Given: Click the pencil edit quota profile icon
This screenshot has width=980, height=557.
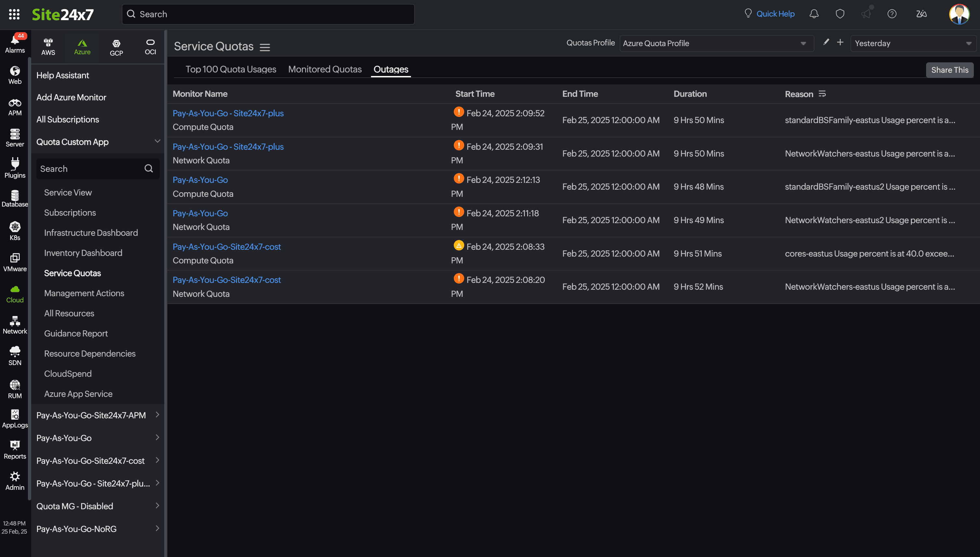Looking at the screenshot, I should click(x=826, y=43).
